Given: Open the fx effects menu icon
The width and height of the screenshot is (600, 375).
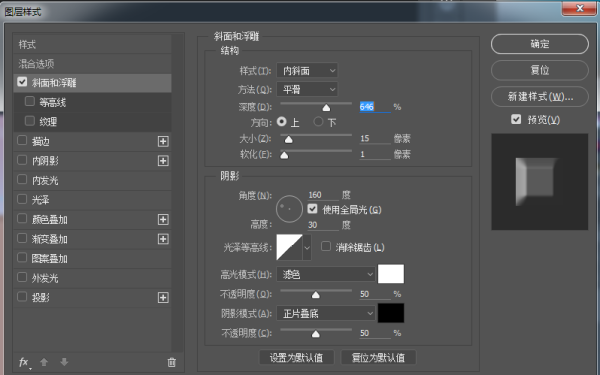Looking at the screenshot, I should (x=24, y=362).
